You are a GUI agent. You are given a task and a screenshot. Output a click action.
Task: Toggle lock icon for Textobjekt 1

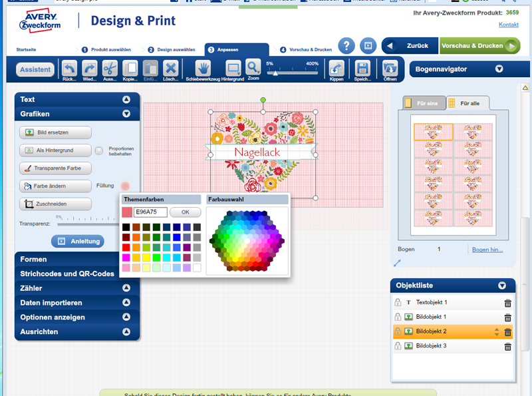pos(398,303)
